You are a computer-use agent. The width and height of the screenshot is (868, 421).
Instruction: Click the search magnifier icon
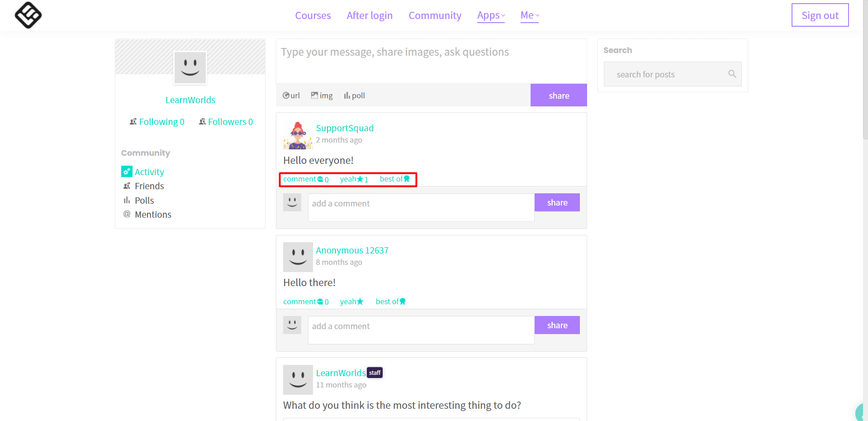[x=732, y=74]
